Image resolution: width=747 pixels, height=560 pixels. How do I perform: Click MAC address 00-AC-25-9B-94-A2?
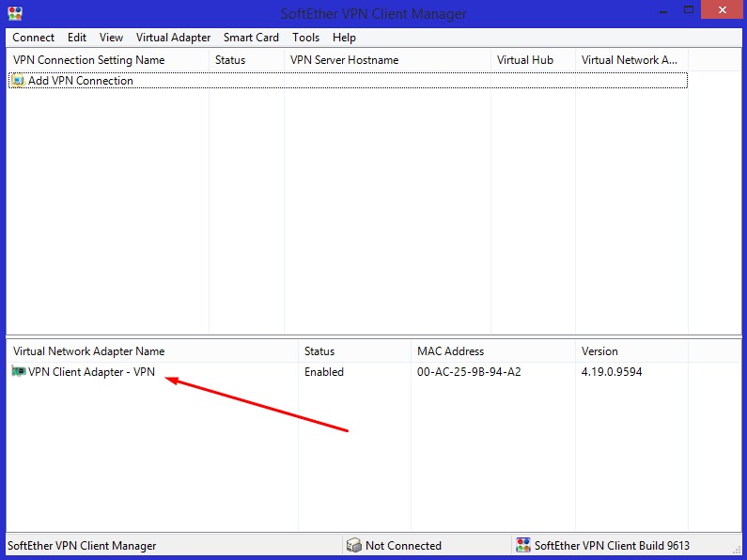pyautogui.click(x=469, y=372)
